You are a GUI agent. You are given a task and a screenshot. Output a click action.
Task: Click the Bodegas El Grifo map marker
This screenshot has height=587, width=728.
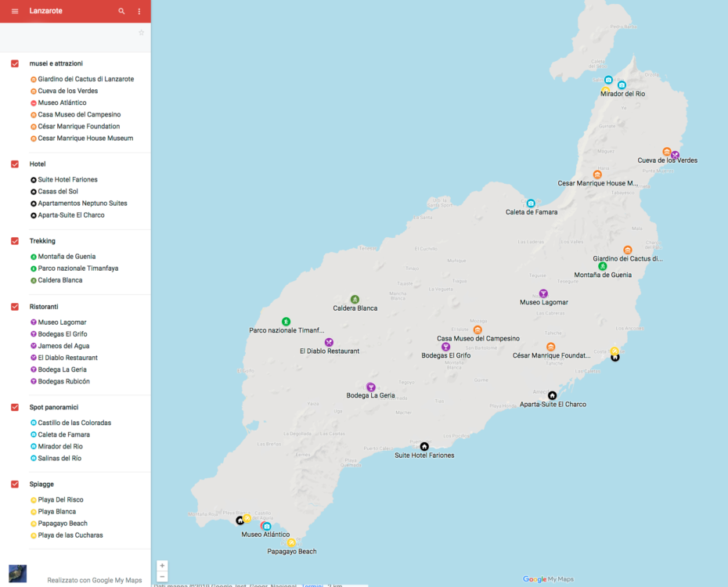pos(445,347)
